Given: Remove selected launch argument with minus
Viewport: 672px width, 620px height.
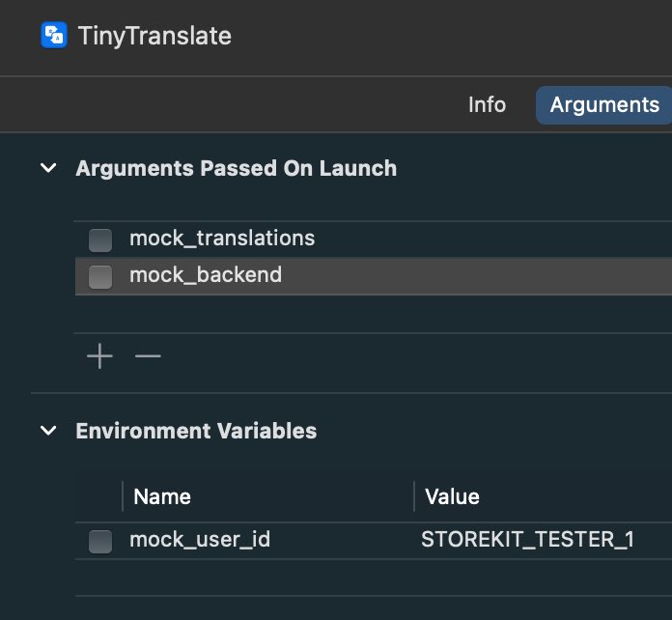Looking at the screenshot, I should (148, 356).
